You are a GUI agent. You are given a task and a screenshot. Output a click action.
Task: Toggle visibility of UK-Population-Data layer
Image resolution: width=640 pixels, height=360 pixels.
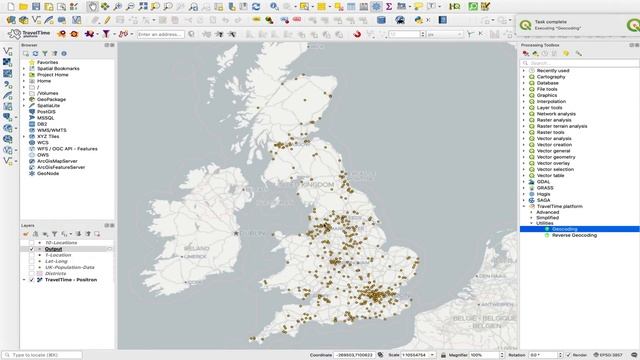click(x=31, y=267)
